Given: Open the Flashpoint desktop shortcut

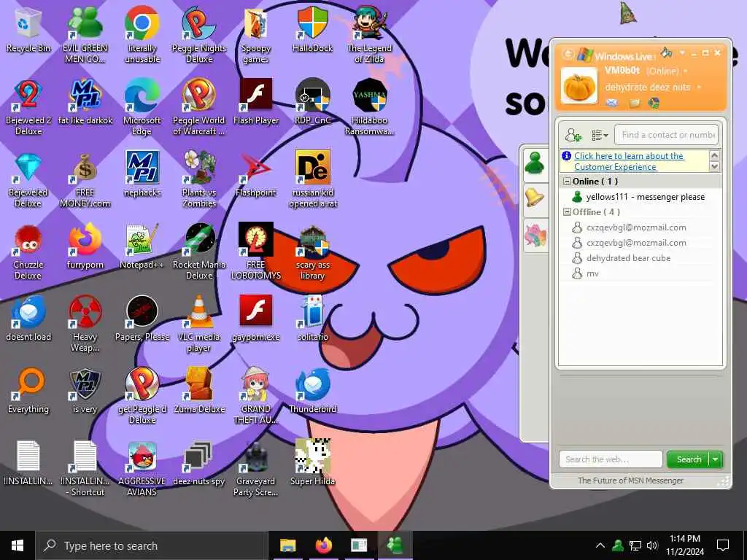Looking at the screenshot, I should 256,175.
